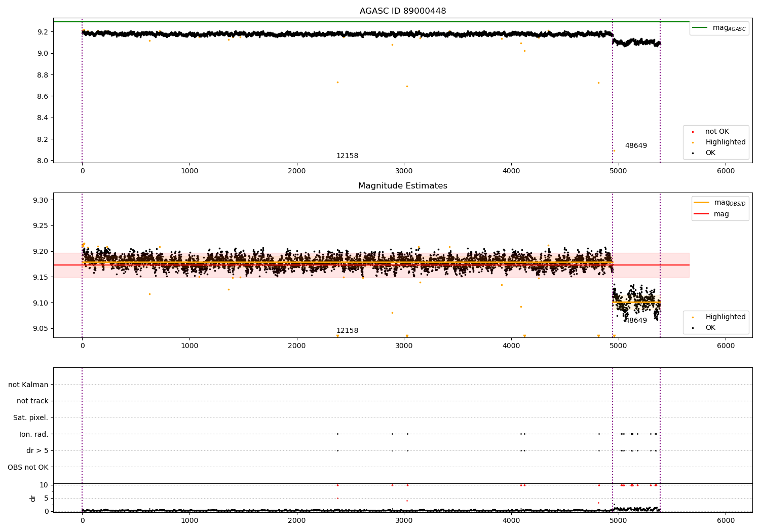The height and width of the screenshot is (532, 760).
Task: Click x-axis tick '3000' under top plot
Action: pos(404,171)
